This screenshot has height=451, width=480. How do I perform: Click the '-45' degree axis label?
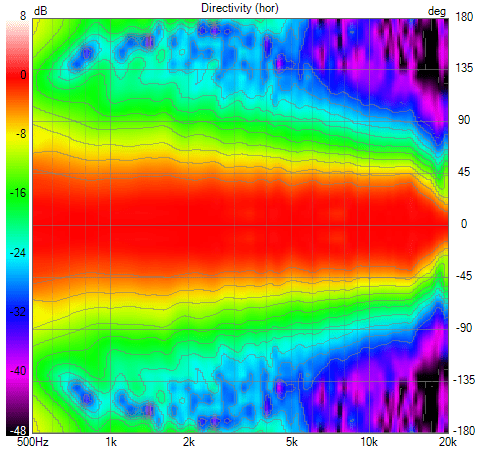pyautogui.click(x=464, y=276)
